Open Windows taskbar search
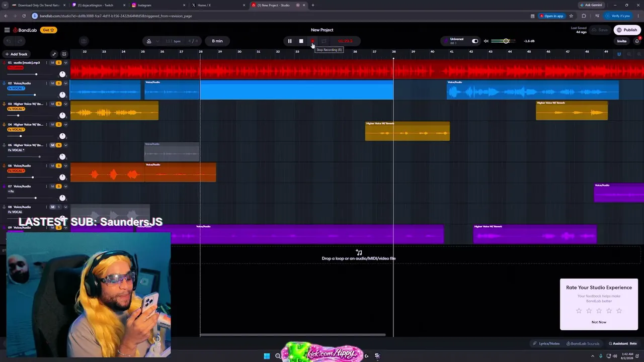The image size is (644, 362). pos(278,356)
